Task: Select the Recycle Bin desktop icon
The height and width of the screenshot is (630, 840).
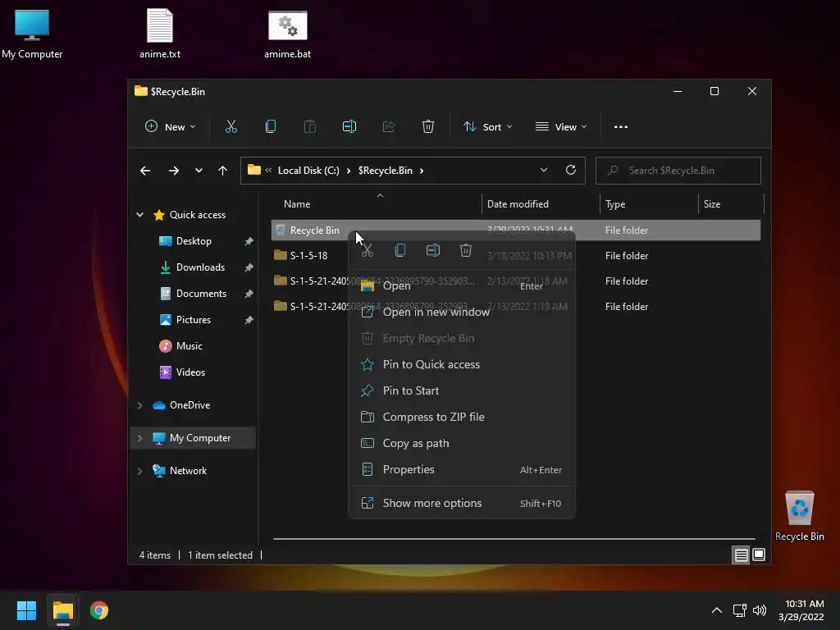Action: tap(799, 516)
